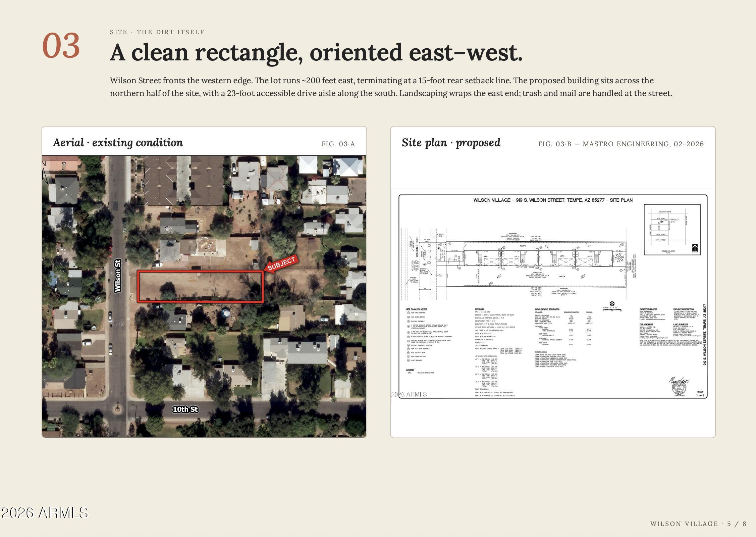Click the "SITE · THE DIRT ITSELF" eyebrow label
This screenshot has width=756, height=537.
pos(157,32)
